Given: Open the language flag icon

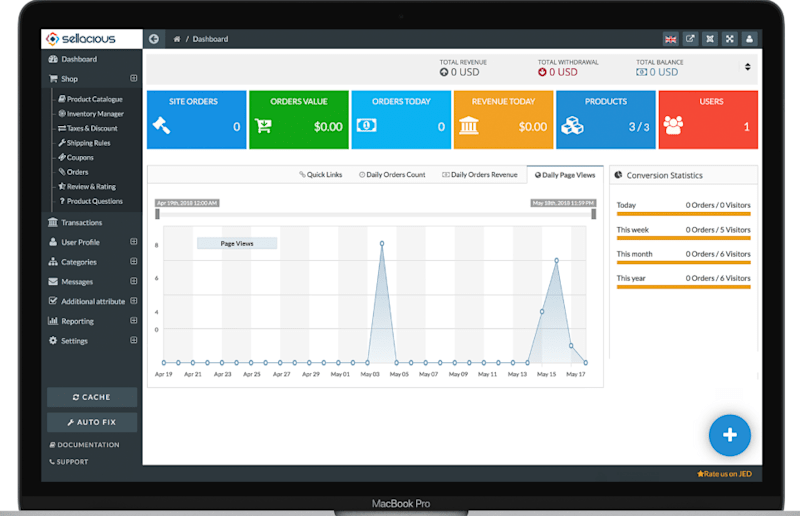Looking at the screenshot, I should click(x=670, y=39).
